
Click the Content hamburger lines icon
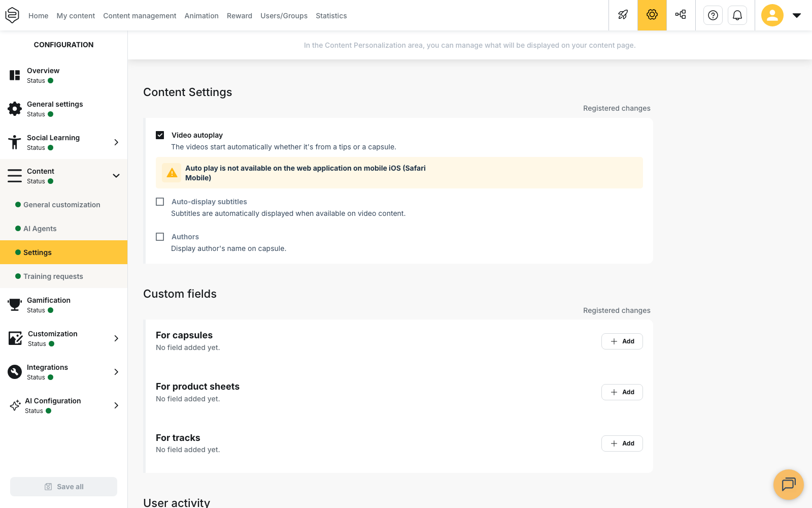click(x=15, y=176)
